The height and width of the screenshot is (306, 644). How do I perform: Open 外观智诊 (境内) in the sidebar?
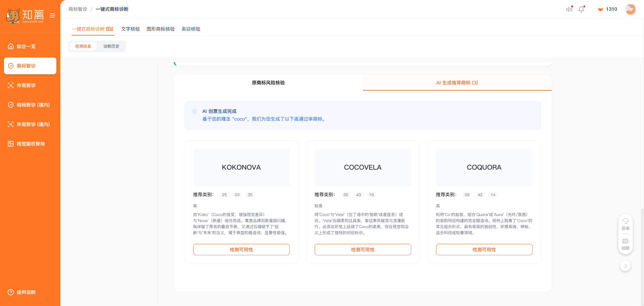click(x=30, y=124)
